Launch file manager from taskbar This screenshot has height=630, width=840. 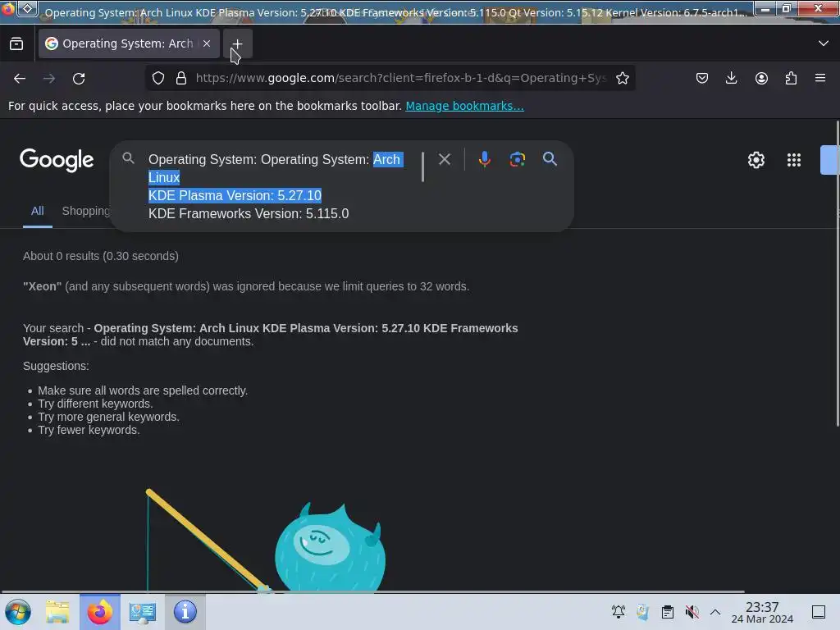[x=57, y=612]
